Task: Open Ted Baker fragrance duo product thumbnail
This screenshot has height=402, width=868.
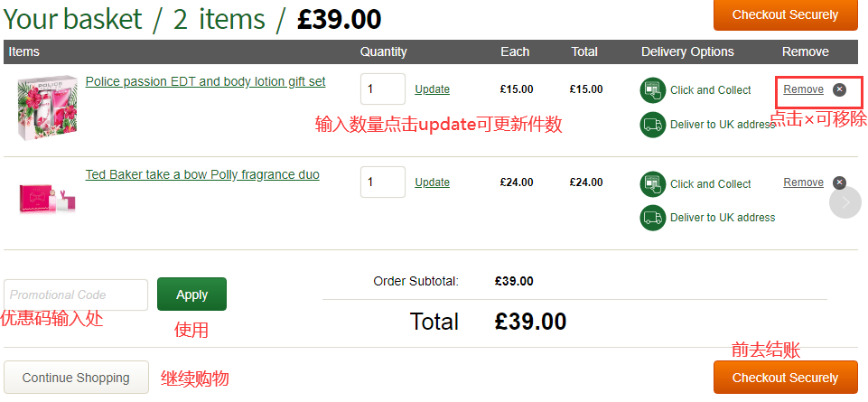Action: (x=46, y=197)
